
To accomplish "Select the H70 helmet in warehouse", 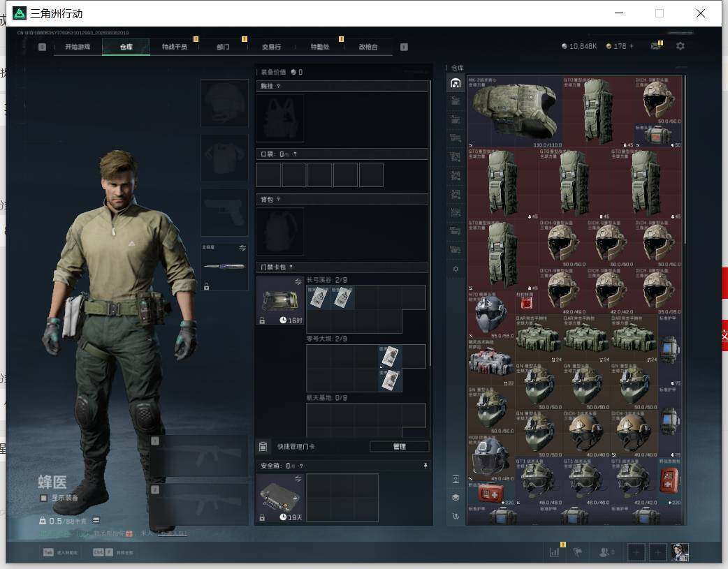I will coord(491,315).
